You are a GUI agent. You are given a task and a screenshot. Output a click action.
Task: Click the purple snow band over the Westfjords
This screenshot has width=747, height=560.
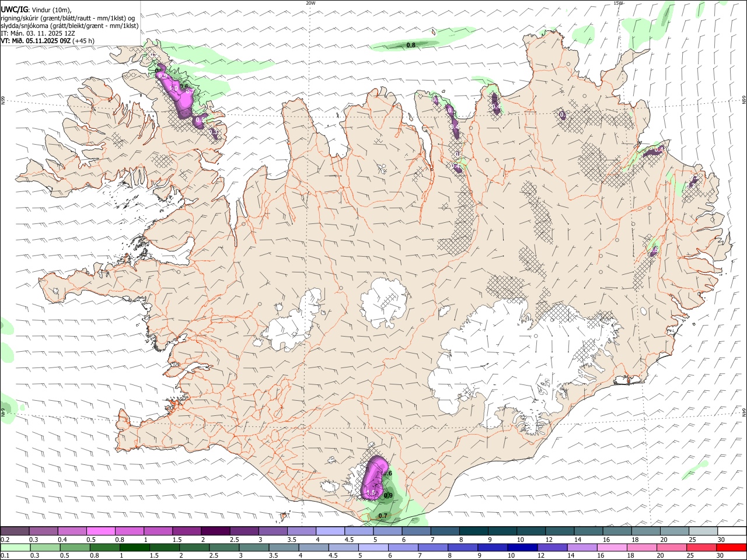pyautogui.click(x=179, y=94)
